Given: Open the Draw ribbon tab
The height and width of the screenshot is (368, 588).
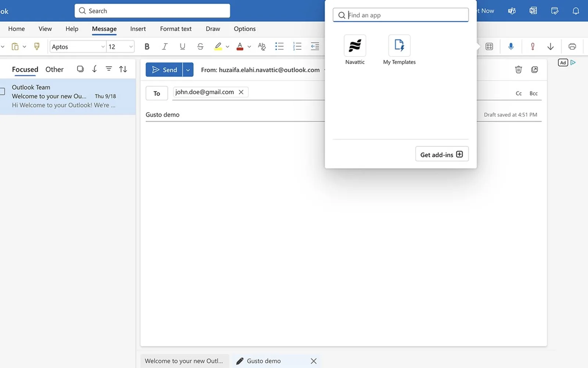Looking at the screenshot, I should [x=213, y=29].
